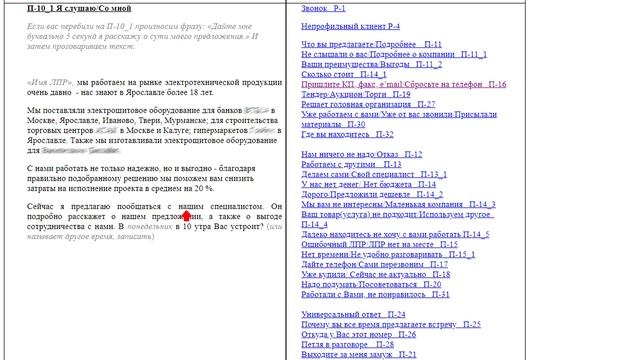Follow "Откуда у Вас этот номер П-26" link

click(x=358, y=334)
